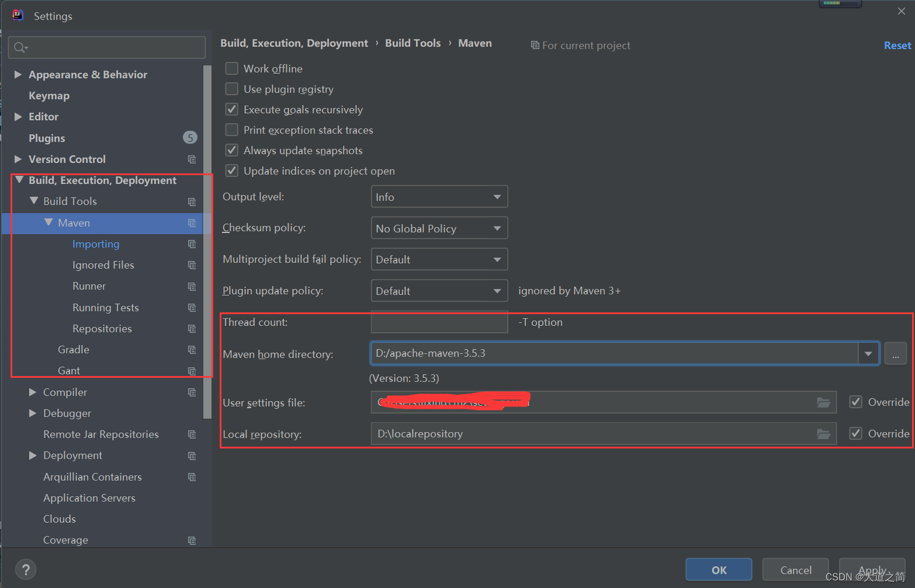The width and height of the screenshot is (915, 588).
Task: Click the ellipsis browse button for Maven home
Action: coord(895,354)
